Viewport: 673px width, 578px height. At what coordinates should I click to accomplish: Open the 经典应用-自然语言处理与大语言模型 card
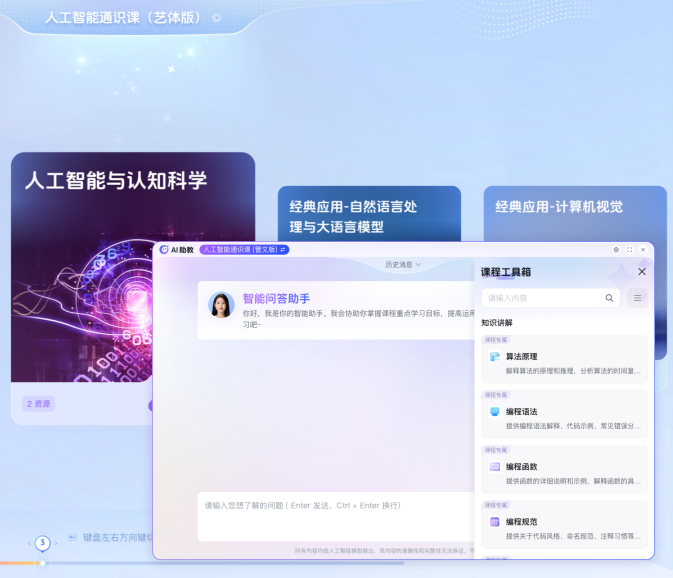point(369,214)
